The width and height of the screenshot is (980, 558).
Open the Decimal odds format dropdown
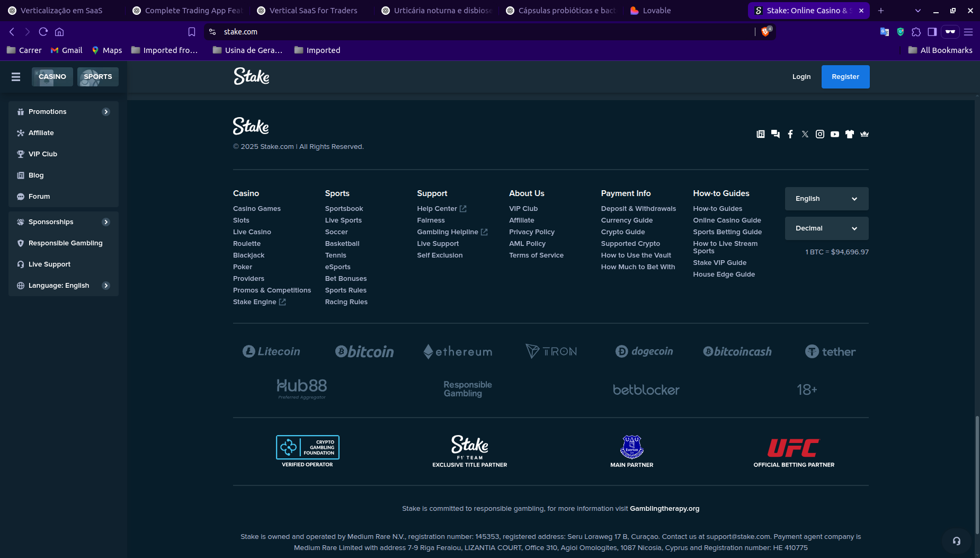click(x=826, y=228)
